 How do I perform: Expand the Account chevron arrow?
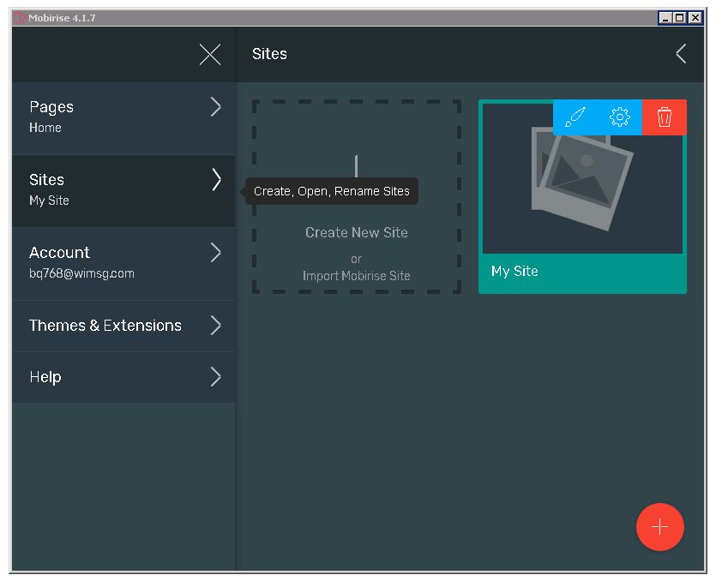(215, 253)
